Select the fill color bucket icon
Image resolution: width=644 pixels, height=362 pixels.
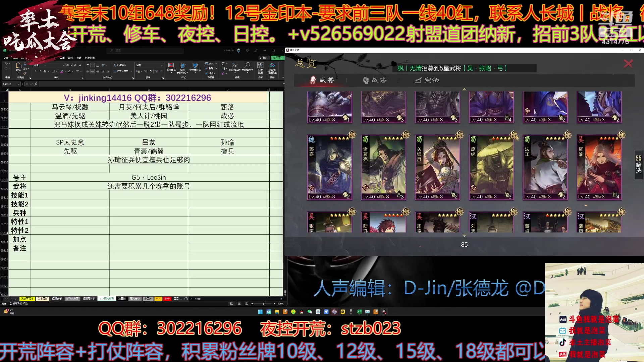[x=61, y=71]
